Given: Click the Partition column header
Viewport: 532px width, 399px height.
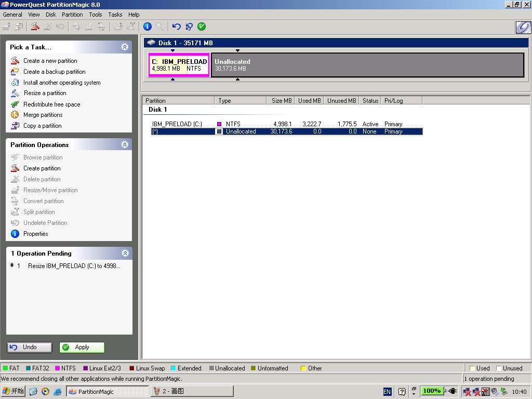Looking at the screenshot, I should pos(179,100).
